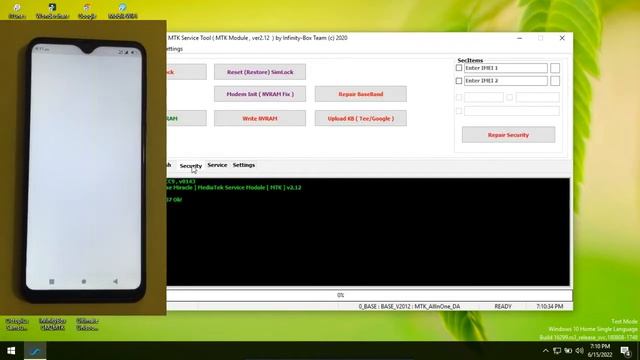Click the small box right of IMEI 2 field

pos(555,81)
